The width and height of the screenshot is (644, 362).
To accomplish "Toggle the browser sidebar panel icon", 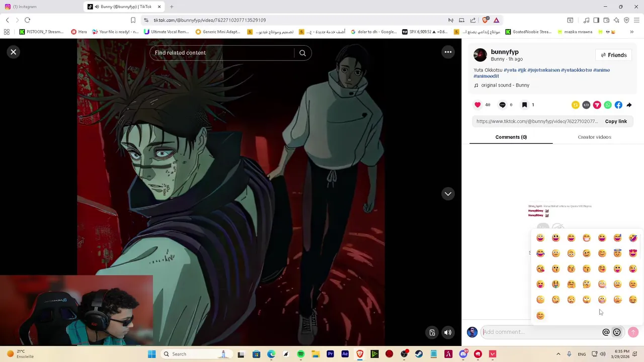I will pos(596,20).
